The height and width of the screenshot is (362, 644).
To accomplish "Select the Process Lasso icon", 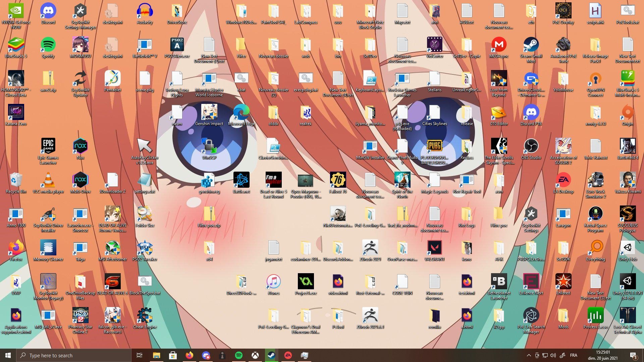I will [x=596, y=319].
